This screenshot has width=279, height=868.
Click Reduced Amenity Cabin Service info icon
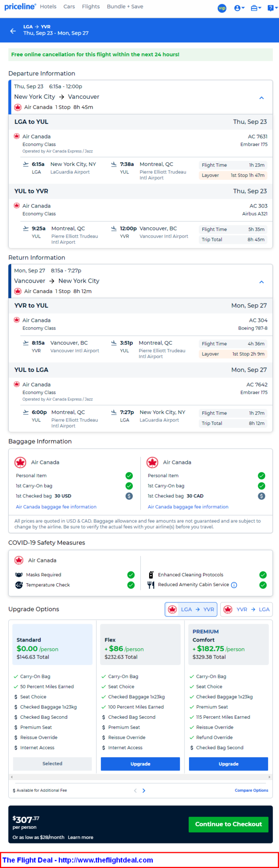[234, 585]
